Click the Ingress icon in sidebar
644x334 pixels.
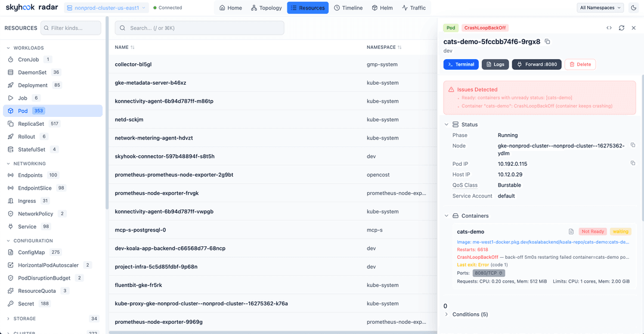11,201
